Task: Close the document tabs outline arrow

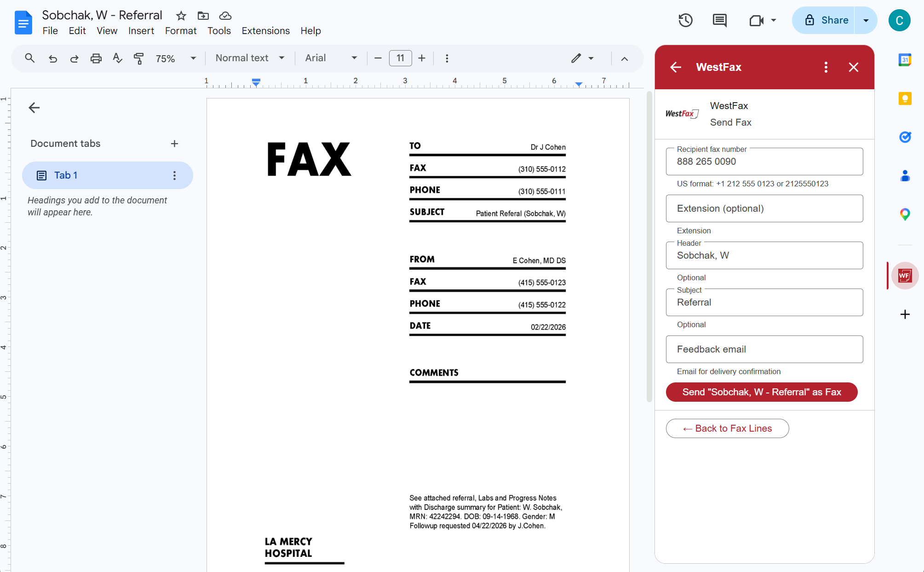Action: coord(34,108)
